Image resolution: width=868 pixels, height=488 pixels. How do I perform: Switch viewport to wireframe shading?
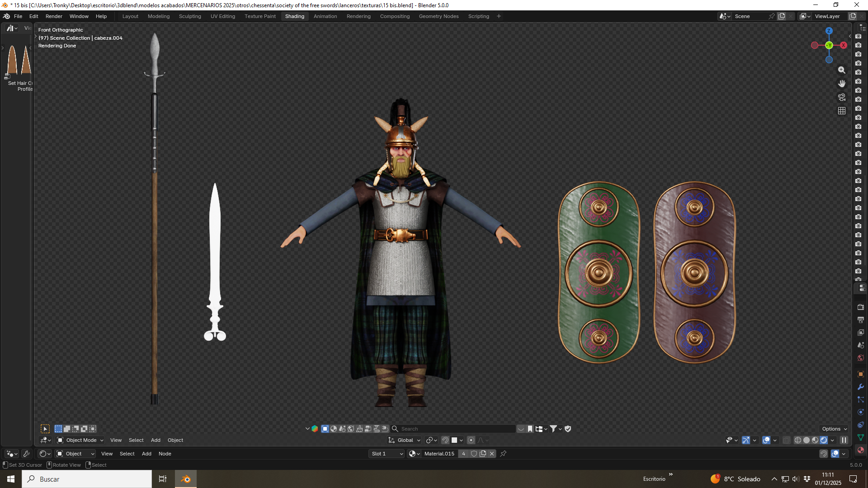click(798, 440)
